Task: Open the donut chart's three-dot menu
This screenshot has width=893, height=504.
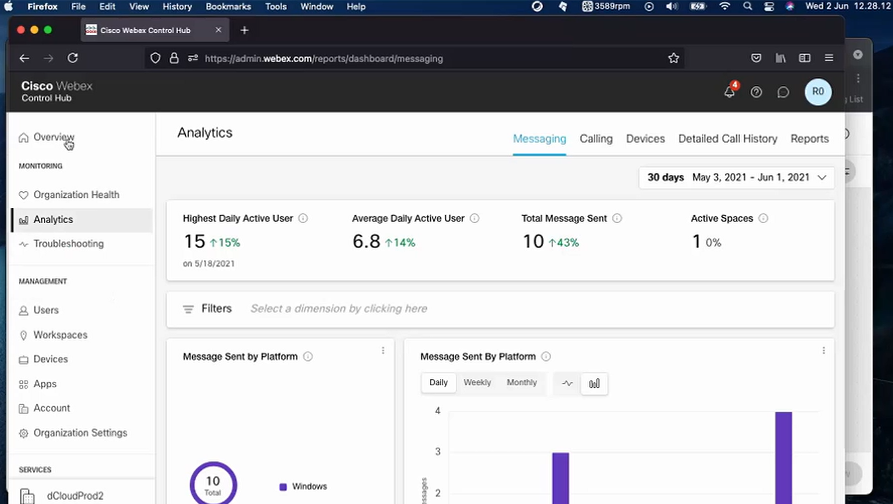Action: click(x=383, y=351)
